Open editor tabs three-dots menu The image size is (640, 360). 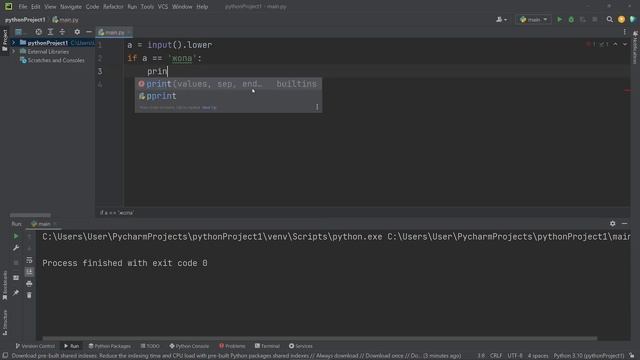(624, 32)
